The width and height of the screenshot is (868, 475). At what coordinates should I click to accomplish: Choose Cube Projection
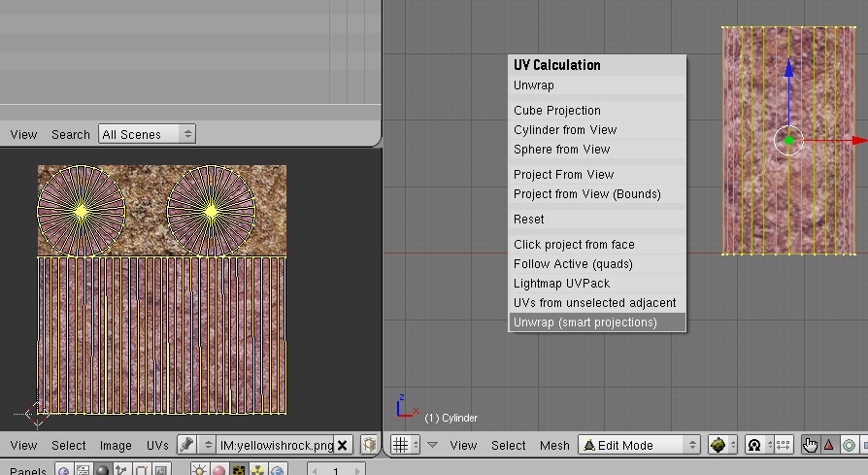pos(597,110)
